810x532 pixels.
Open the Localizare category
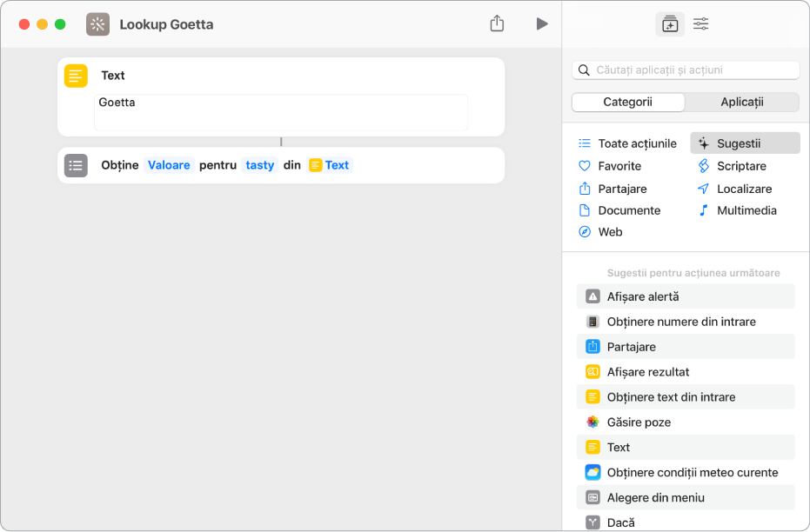pyautogui.click(x=744, y=189)
